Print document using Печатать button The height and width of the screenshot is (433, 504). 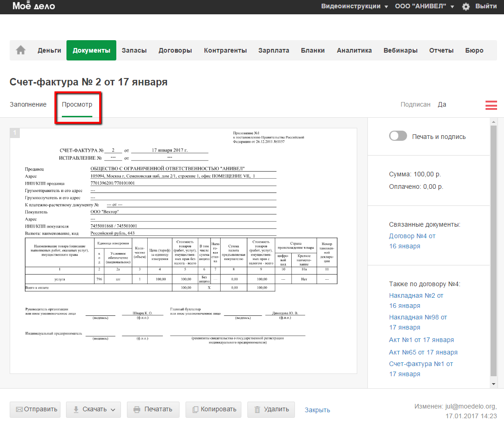pyautogui.click(x=153, y=409)
